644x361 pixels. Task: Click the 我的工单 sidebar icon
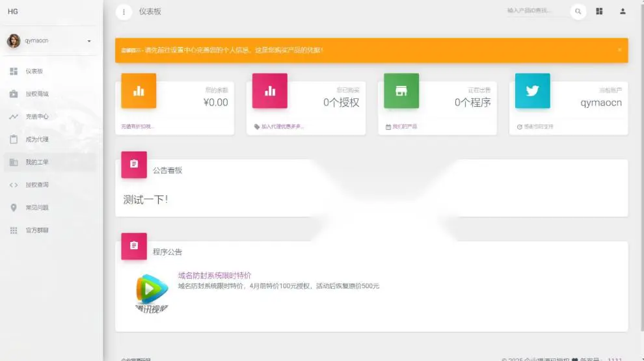(14, 162)
